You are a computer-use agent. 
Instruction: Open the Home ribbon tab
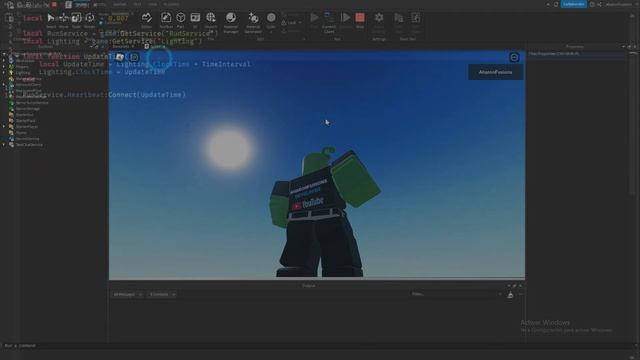pos(82,4)
